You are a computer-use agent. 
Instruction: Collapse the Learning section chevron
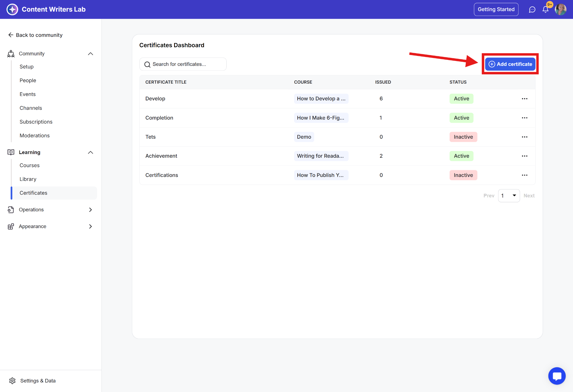90,152
